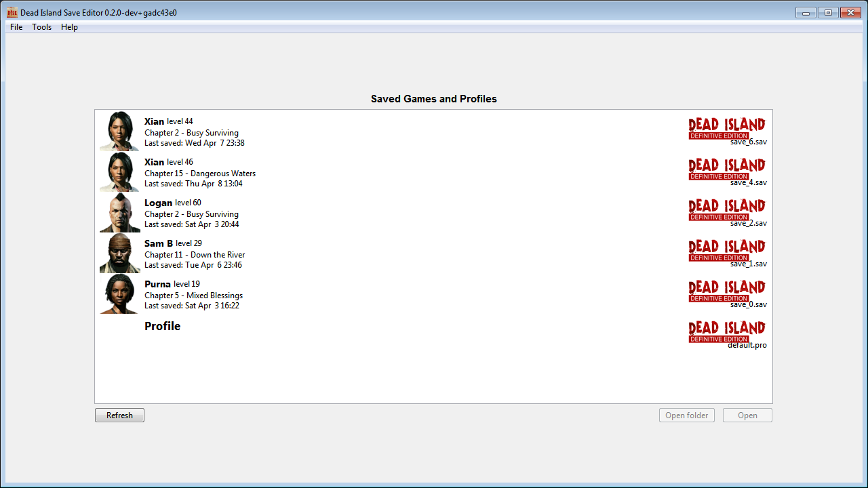
Task: Click the save_6.sav file name
Action: point(749,142)
